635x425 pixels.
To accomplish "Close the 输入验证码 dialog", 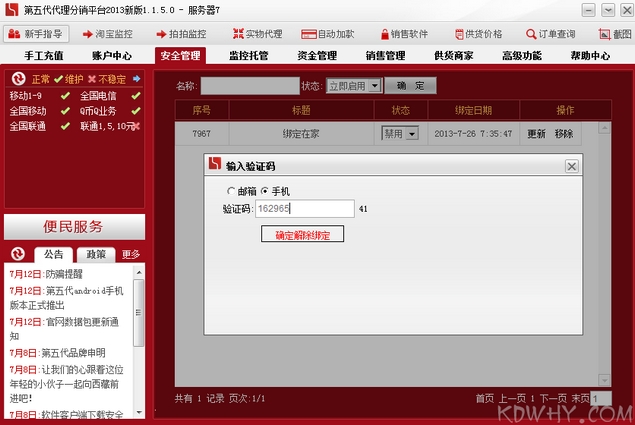I will (571, 166).
